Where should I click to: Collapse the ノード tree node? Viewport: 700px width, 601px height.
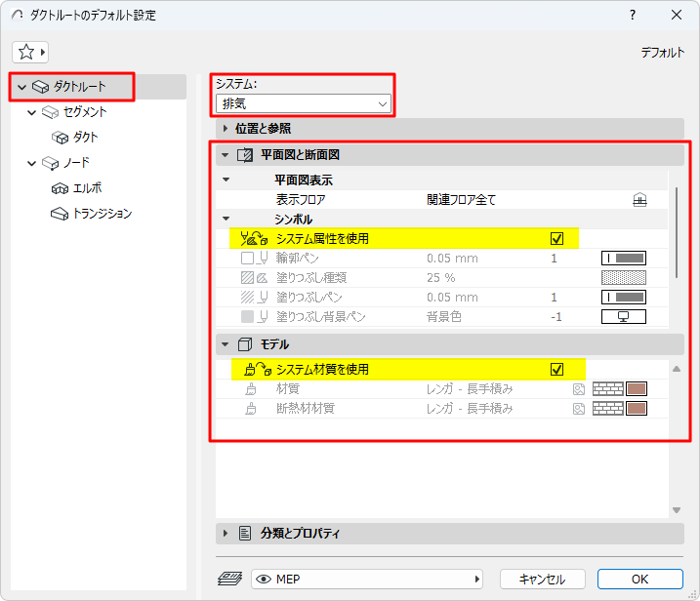click(x=31, y=163)
